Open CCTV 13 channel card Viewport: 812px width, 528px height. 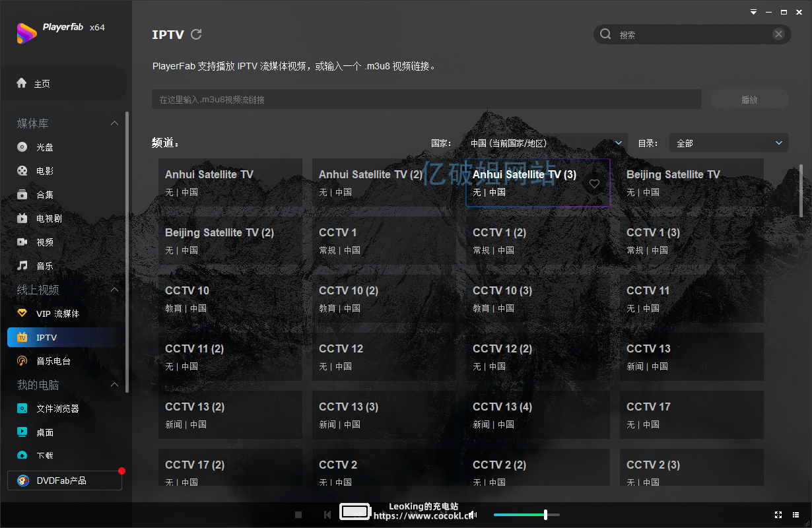692,356
